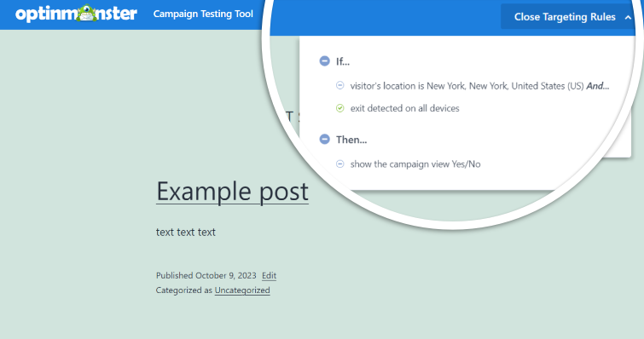Select the exit detected on all devices text
This screenshot has height=339, width=644.
pyautogui.click(x=404, y=108)
